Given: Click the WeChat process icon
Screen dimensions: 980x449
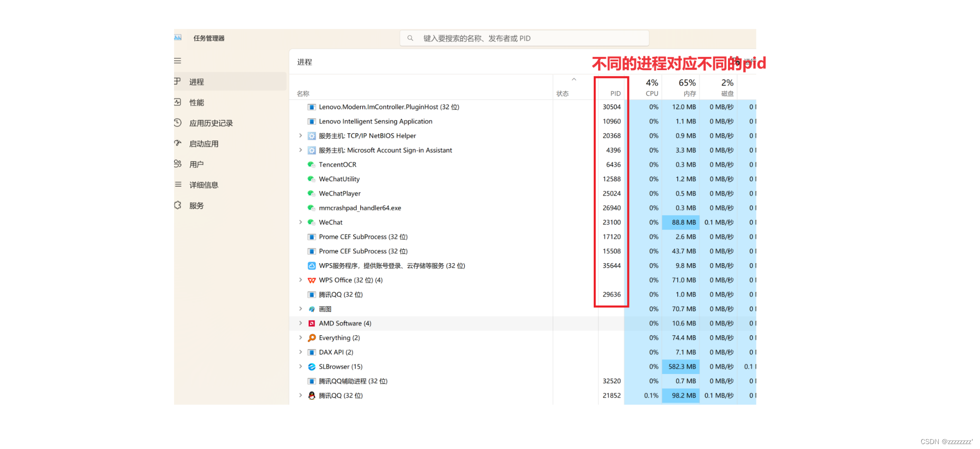Looking at the screenshot, I should [311, 222].
